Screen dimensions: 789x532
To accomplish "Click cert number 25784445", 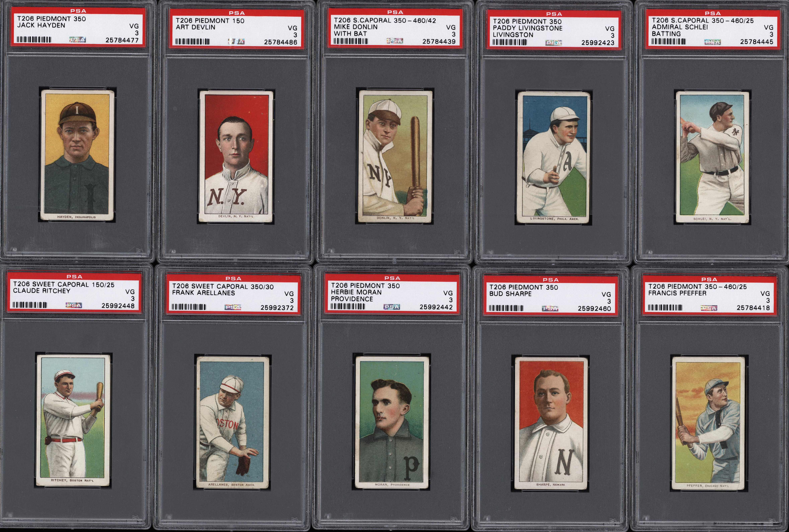I will (x=757, y=42).
